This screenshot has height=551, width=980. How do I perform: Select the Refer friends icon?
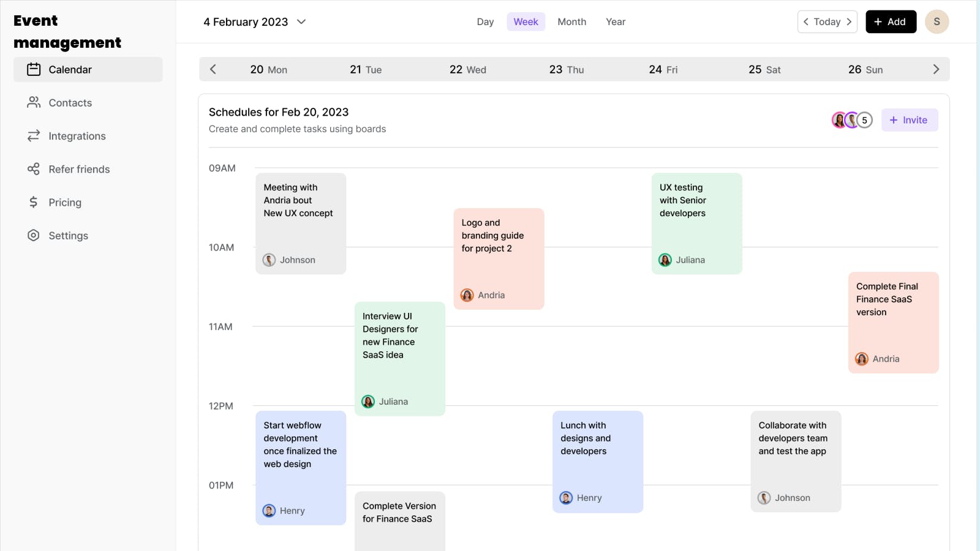point(34,169)
